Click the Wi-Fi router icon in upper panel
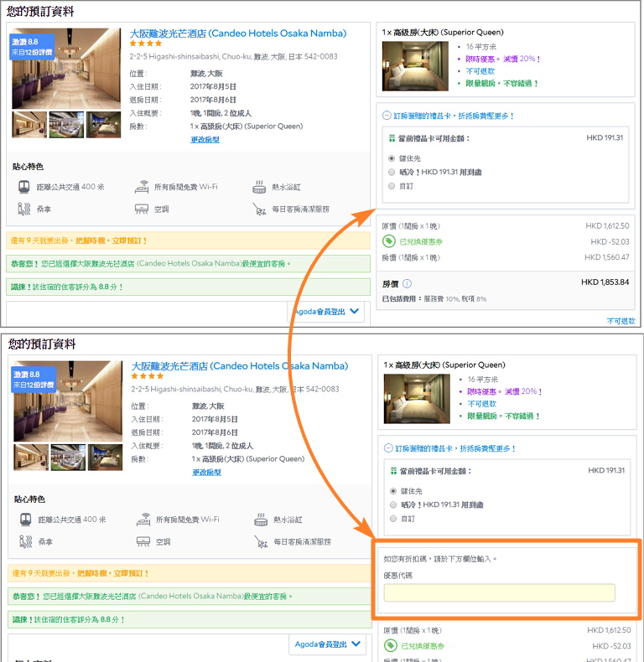 coord(142,188)
